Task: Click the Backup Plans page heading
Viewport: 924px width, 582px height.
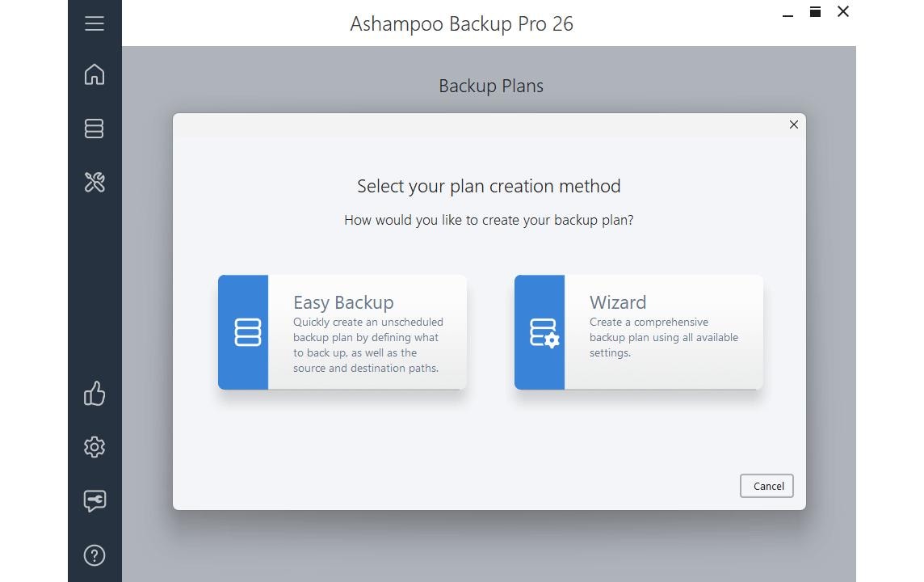Action: [x=490, y=86]
